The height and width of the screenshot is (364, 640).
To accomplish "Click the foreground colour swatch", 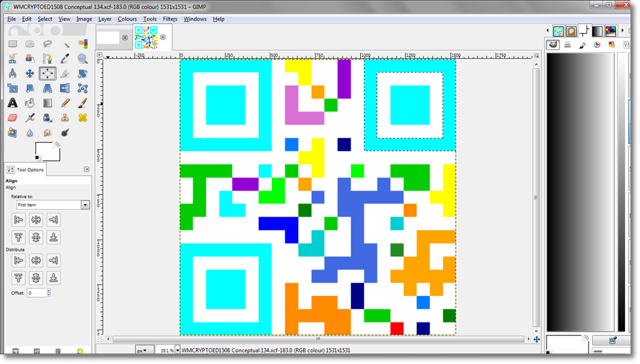I will 44,148.
